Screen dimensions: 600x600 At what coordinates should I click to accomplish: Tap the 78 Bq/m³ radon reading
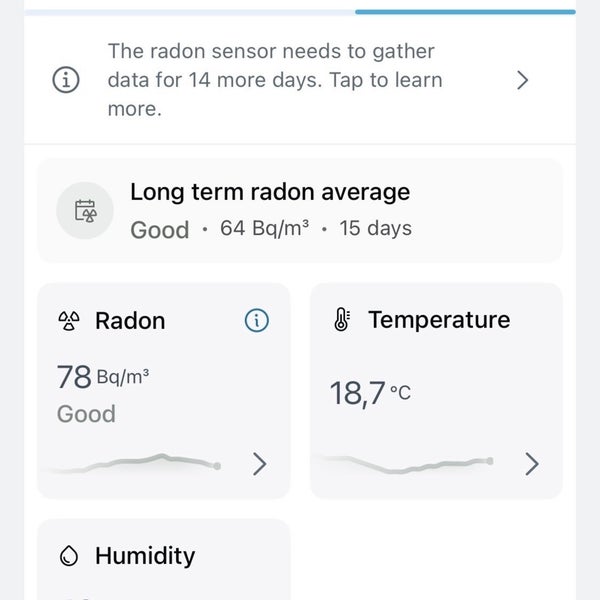tap(103, 377)
